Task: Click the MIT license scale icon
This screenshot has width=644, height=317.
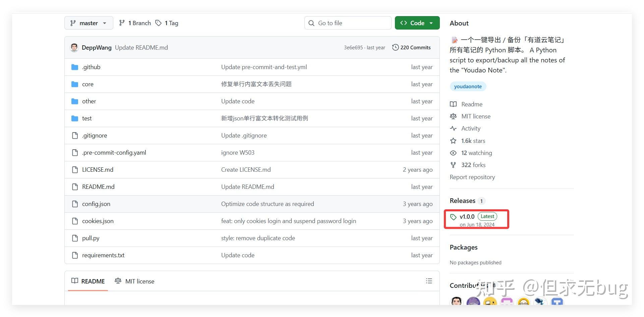Action: 453,116
